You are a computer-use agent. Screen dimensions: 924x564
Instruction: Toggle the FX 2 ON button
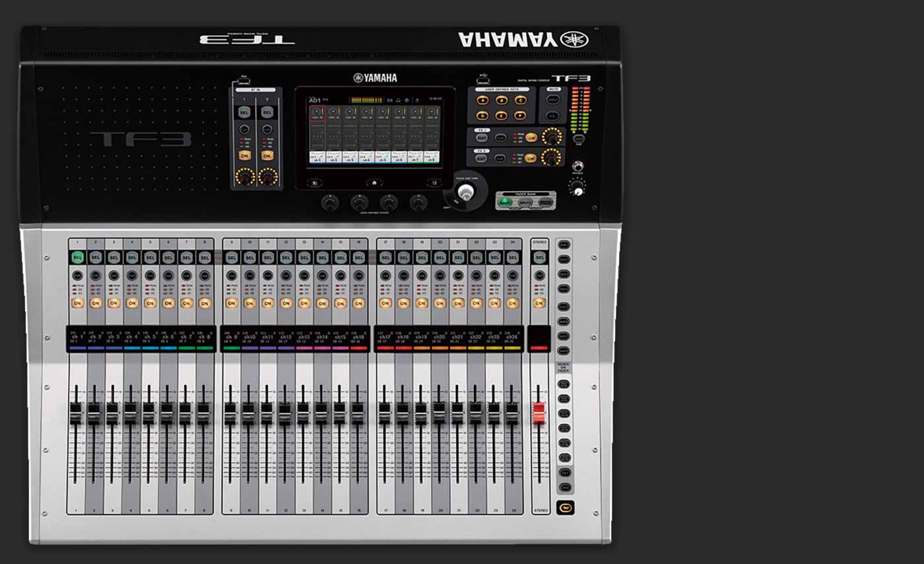[x=531, y=159]
